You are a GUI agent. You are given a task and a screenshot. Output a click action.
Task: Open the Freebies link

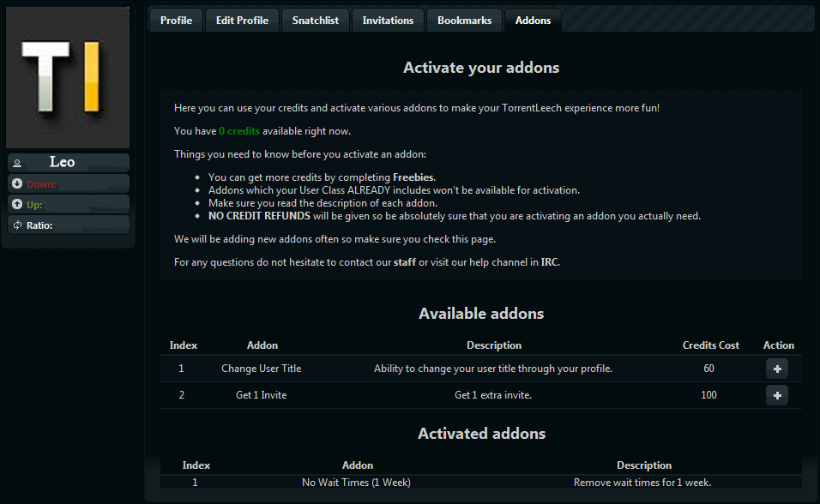pyautogui.click(x=413, y=177)
